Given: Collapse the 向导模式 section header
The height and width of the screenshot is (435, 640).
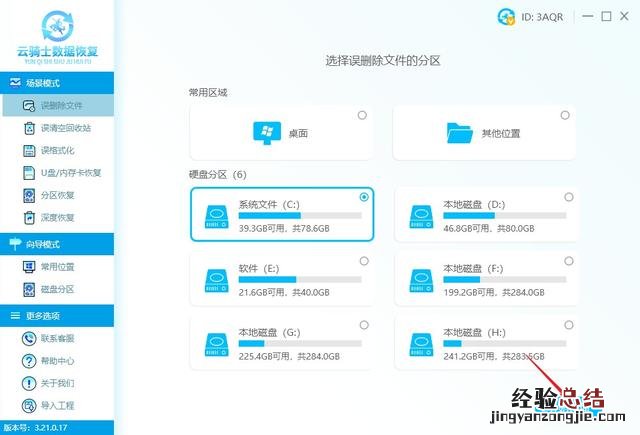Looking at the screenshot, I should click(57, 244).
